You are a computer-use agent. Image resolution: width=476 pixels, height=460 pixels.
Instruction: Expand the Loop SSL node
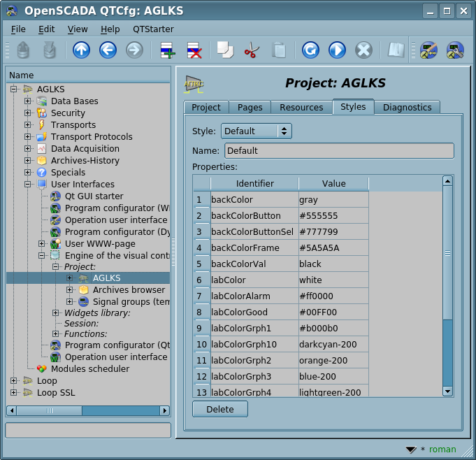tap(13, 393)
